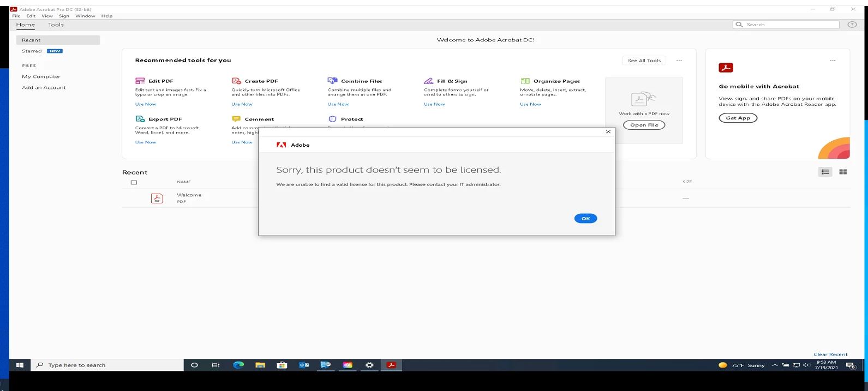Click Use Now under Organize Pages

click(x=530, y=104)
